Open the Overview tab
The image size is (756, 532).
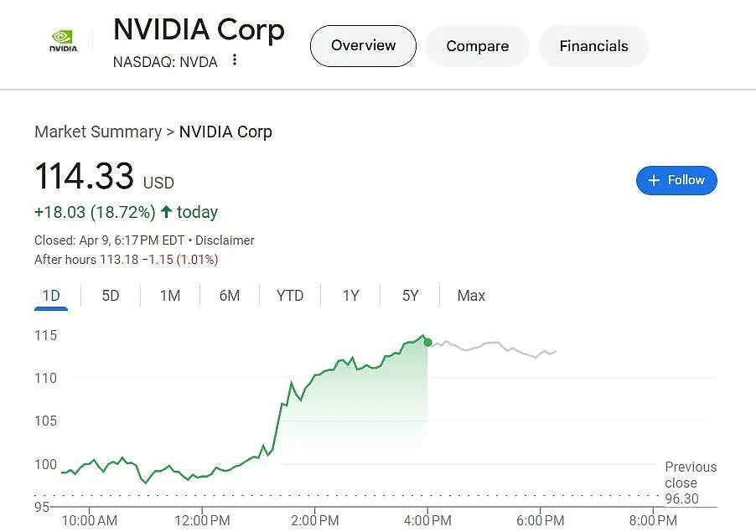363,46
